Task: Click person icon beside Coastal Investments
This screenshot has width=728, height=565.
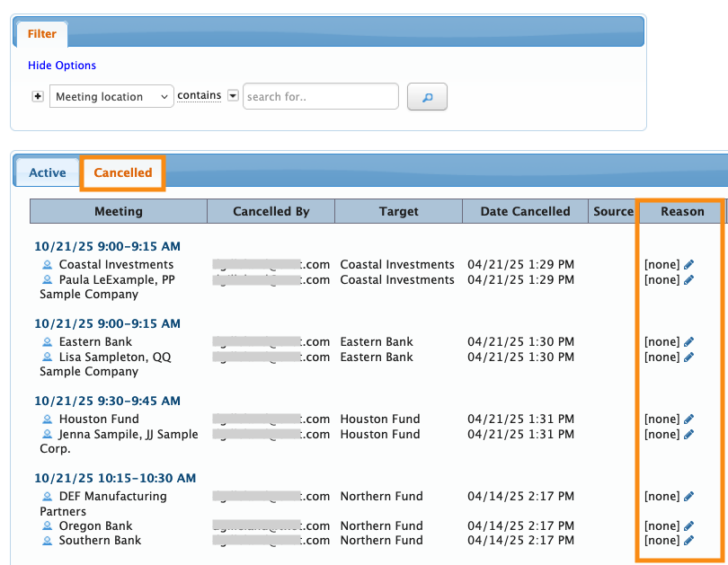Action: pyautogui.click(x=48, y=265)
